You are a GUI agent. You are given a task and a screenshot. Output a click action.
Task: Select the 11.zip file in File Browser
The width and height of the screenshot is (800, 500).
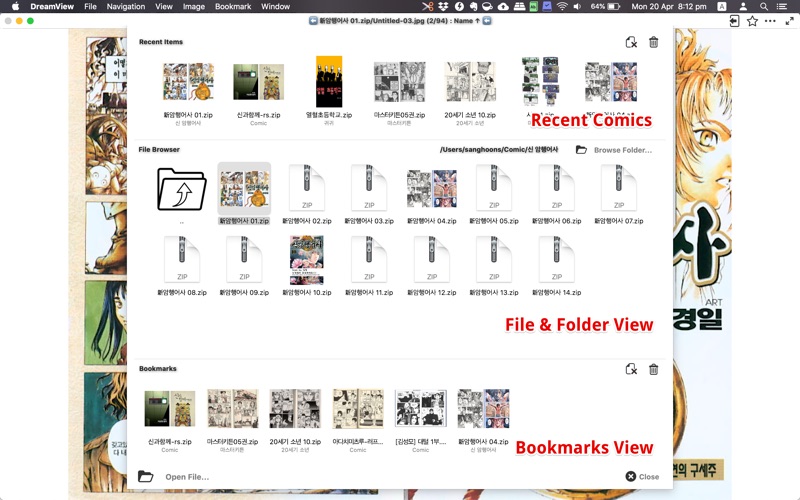369,259
